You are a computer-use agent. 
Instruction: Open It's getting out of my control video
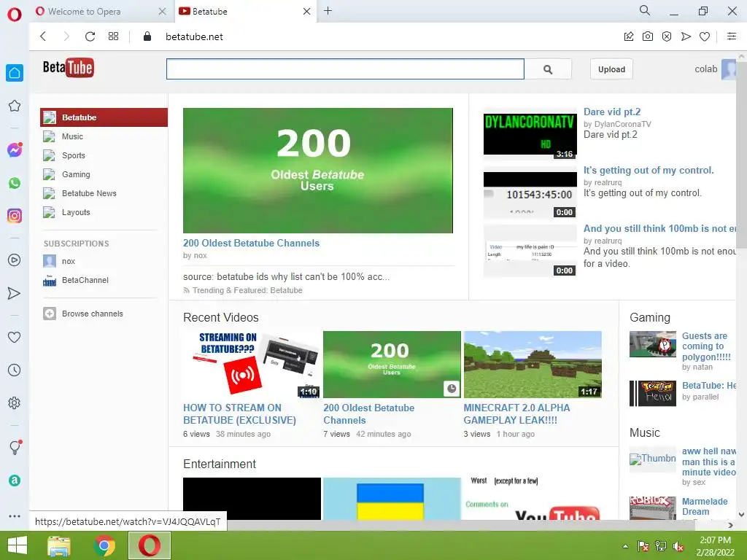click(649, 171)
